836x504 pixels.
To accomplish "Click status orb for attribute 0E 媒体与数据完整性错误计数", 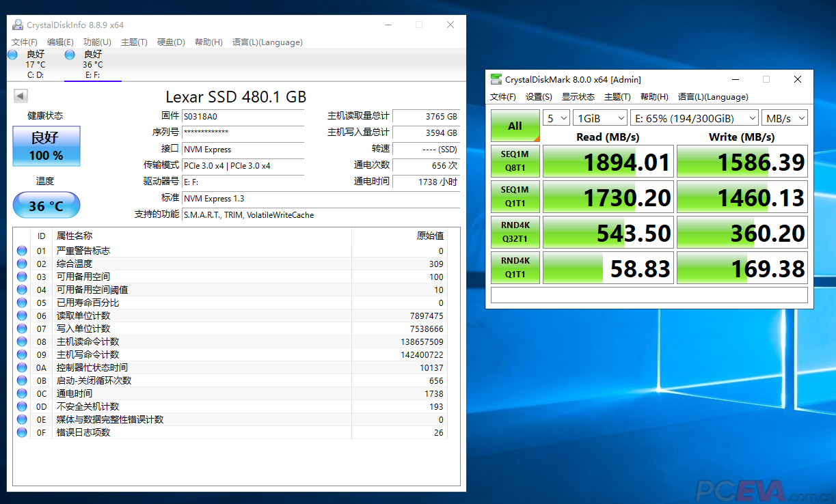I will (22, 419).
